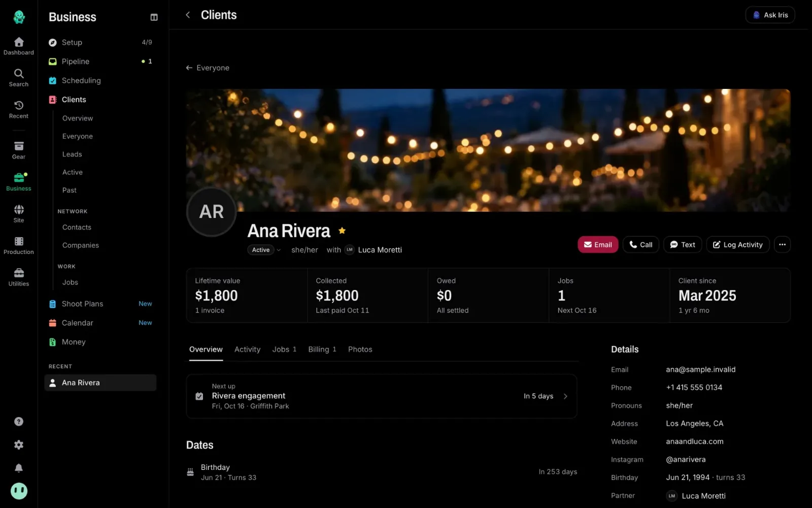Click the app logo at top left
This screenshot has height=508, width=812.
pyautogui.click(x=19, y=17)
